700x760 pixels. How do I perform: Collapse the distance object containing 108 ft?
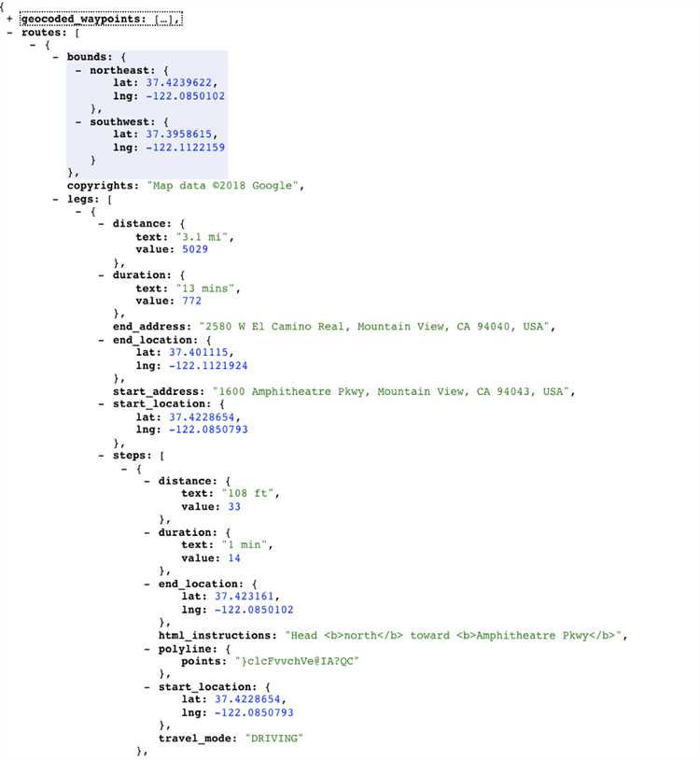click(x=147, y=481)
